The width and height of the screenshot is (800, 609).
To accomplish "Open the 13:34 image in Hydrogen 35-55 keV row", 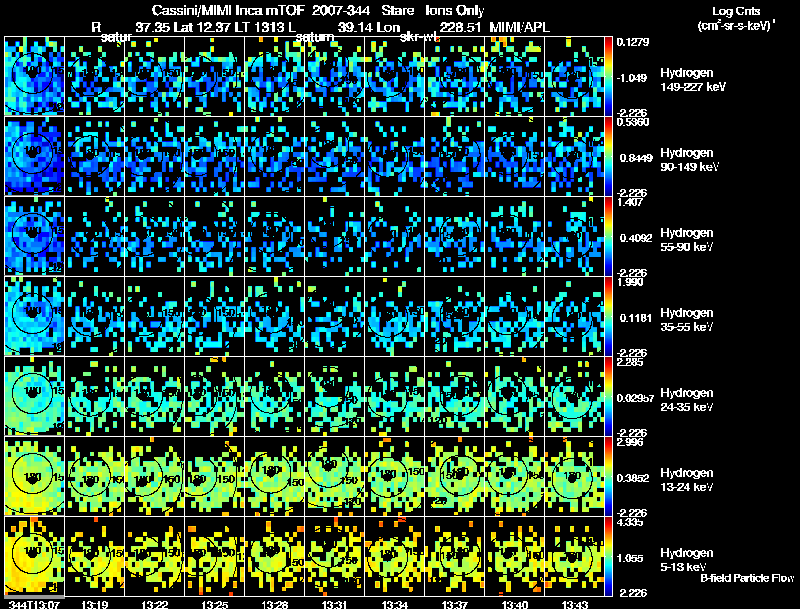I will 394,316.
